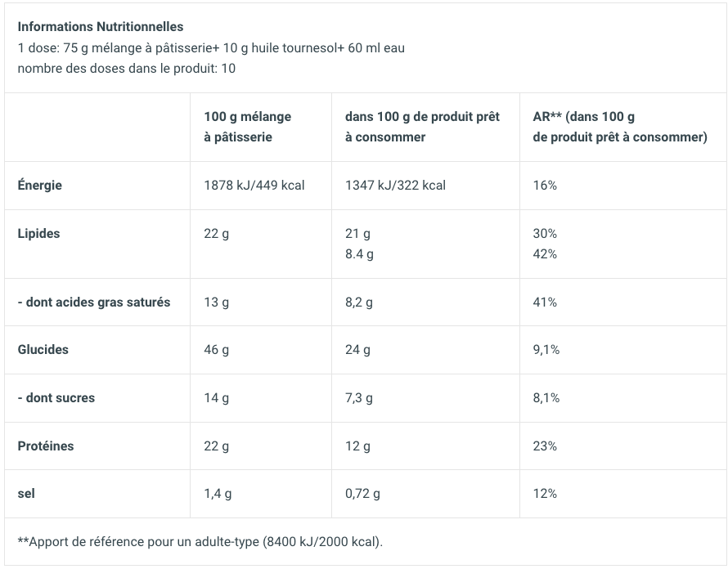Click the AR** column header

(619, 127)
